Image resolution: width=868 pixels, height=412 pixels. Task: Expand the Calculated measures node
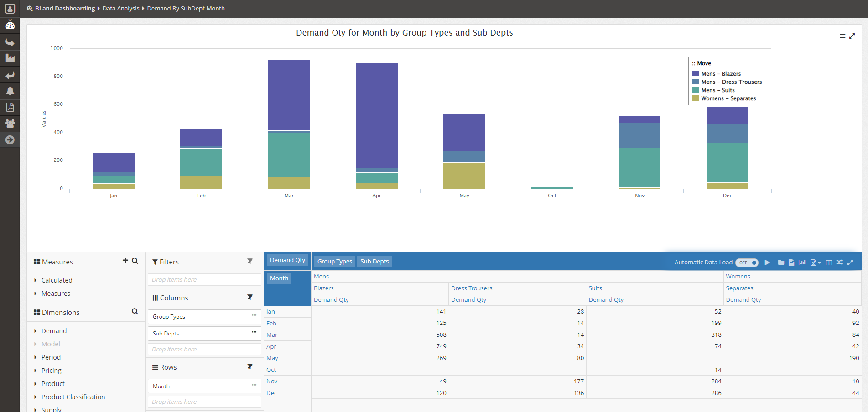pyautogui.click(x=57, y=280)
